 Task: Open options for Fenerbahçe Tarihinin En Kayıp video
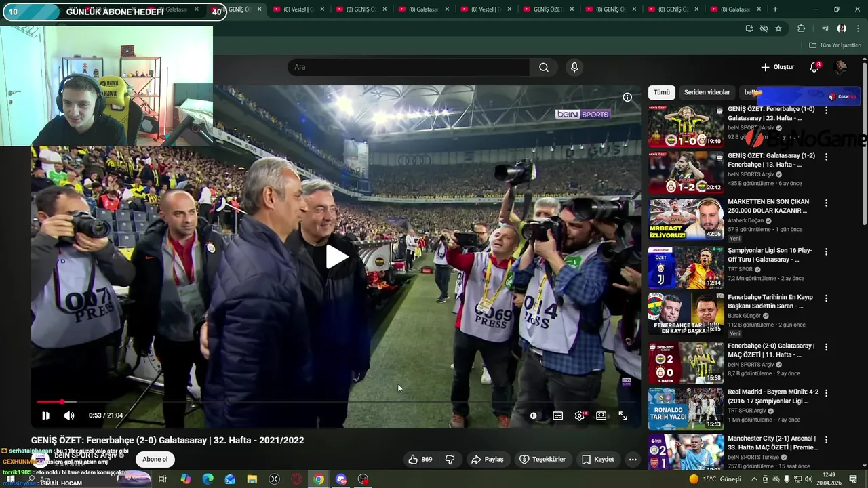tap(826, 298)
